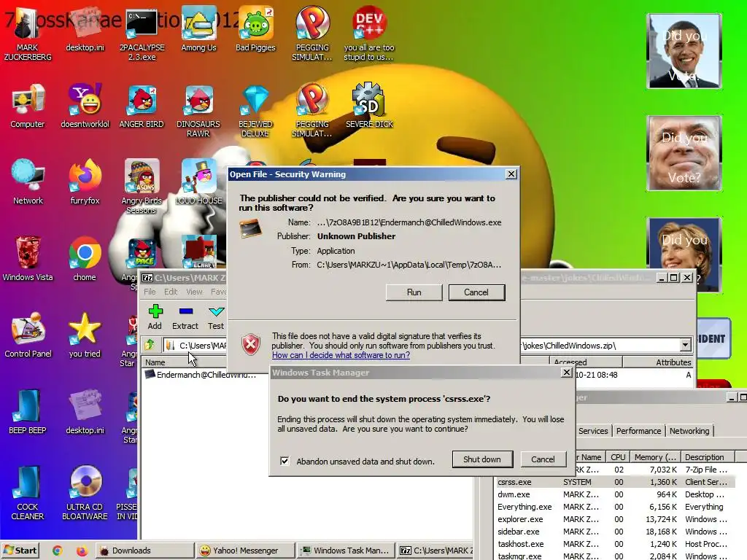
Task: Open the Windows Vista recycle bin icon
Action: tap(27, 259)
